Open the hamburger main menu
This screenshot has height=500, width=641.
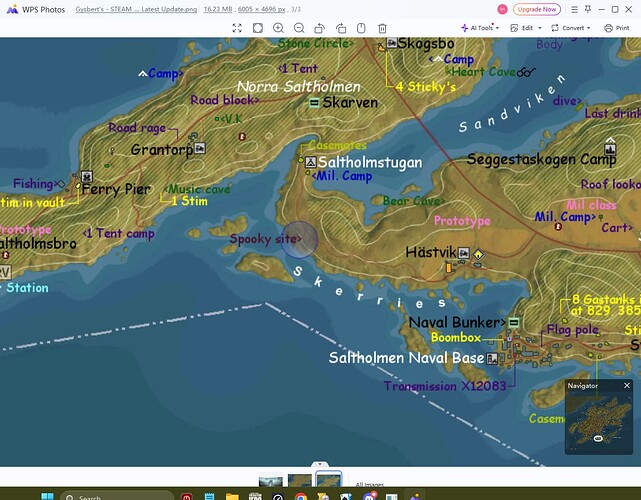574,9
